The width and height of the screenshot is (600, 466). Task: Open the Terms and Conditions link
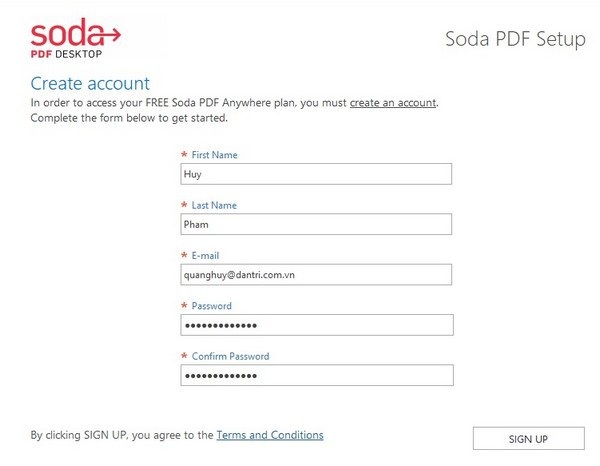(270, 435)
